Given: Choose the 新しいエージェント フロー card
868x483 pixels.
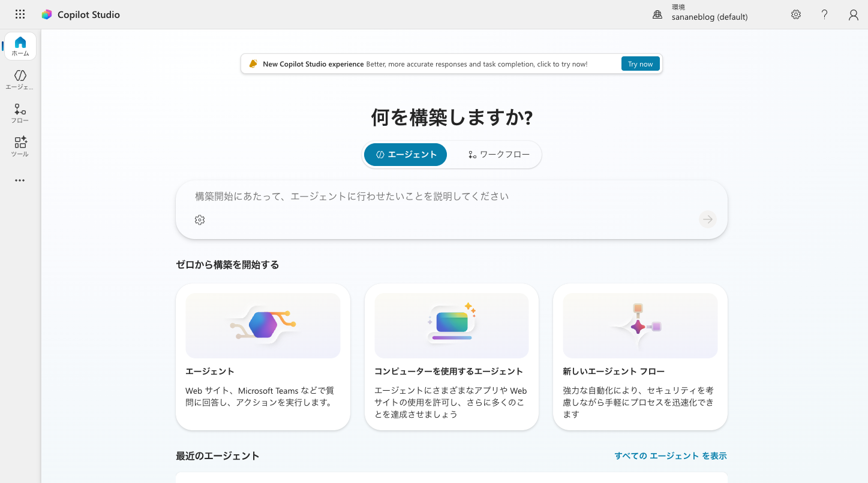Looking at the screenshot, I should coord(640,357).
